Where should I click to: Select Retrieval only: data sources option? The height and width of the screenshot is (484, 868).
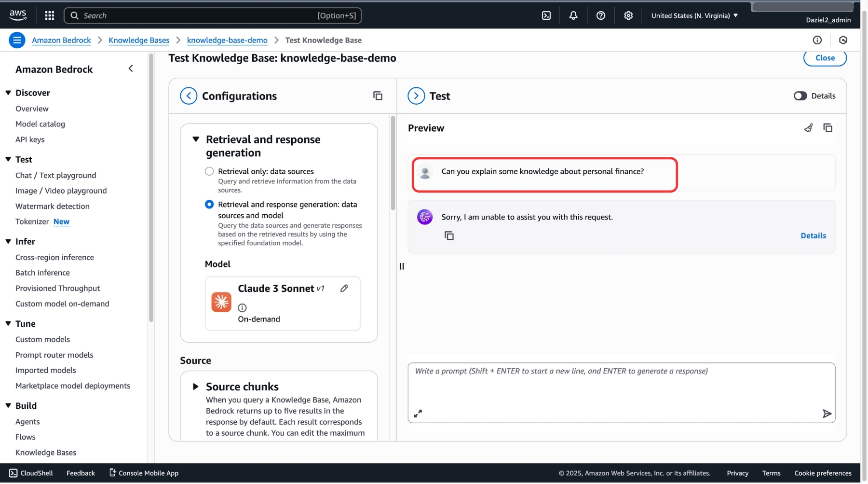209,172
